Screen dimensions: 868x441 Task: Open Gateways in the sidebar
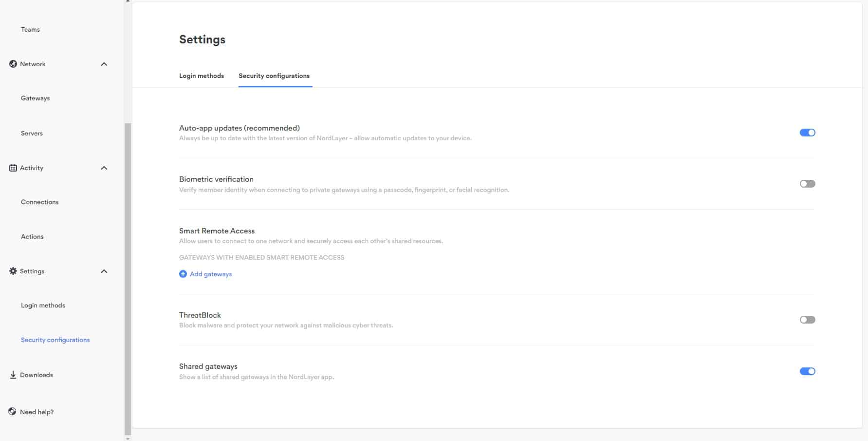(x=36, y=98)
